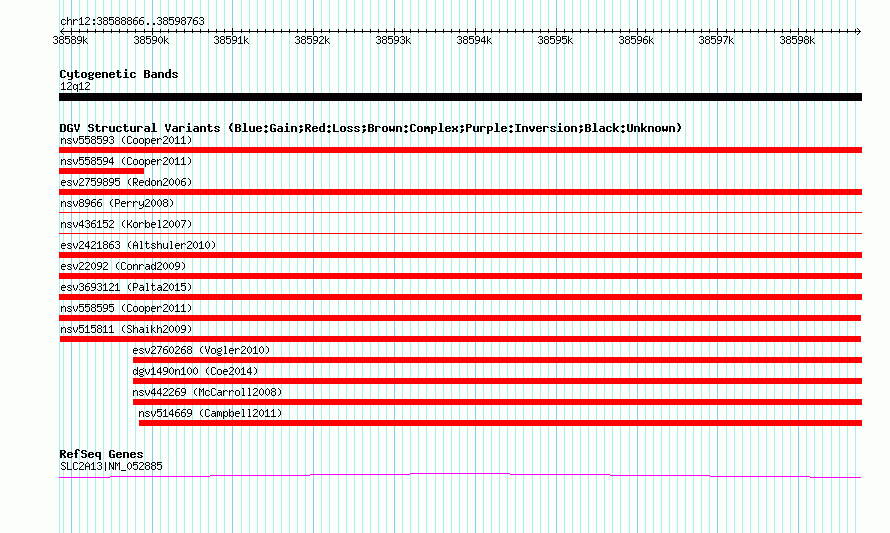This screenshot has height=533, width=890.
Task: Open the nsv558595 (Cooper2011) variant label
Action: point(126,308)
